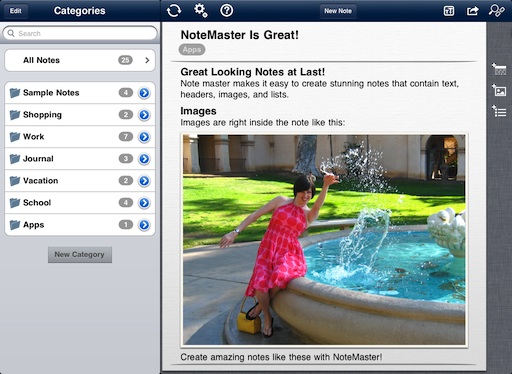Open Sample Notes detail arrow
512x374 pixels.
coord(144,93)
